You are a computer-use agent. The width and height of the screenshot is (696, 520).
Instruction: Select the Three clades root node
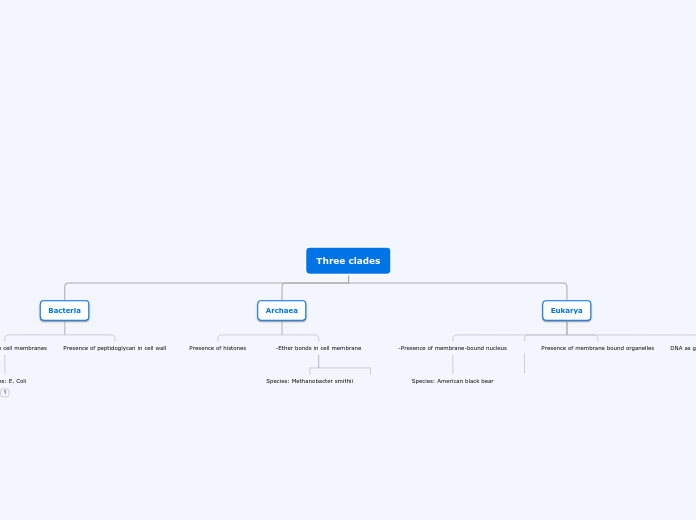348,261
